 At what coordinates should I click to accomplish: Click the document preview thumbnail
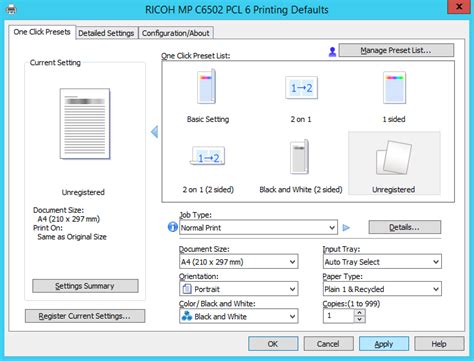pos(85,124)
